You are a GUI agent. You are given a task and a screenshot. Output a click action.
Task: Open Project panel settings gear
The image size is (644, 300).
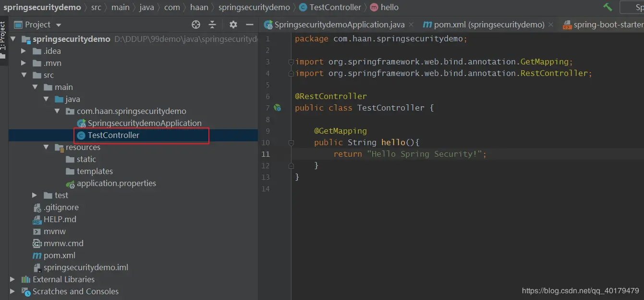[x=233, y=25]
